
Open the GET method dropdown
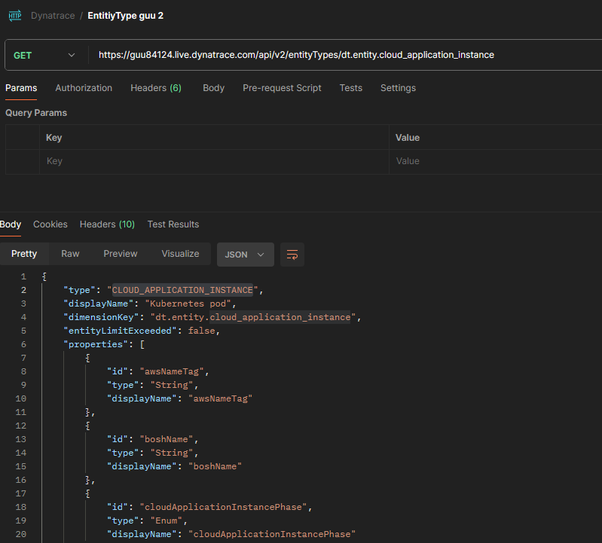(x=44, y=55)
